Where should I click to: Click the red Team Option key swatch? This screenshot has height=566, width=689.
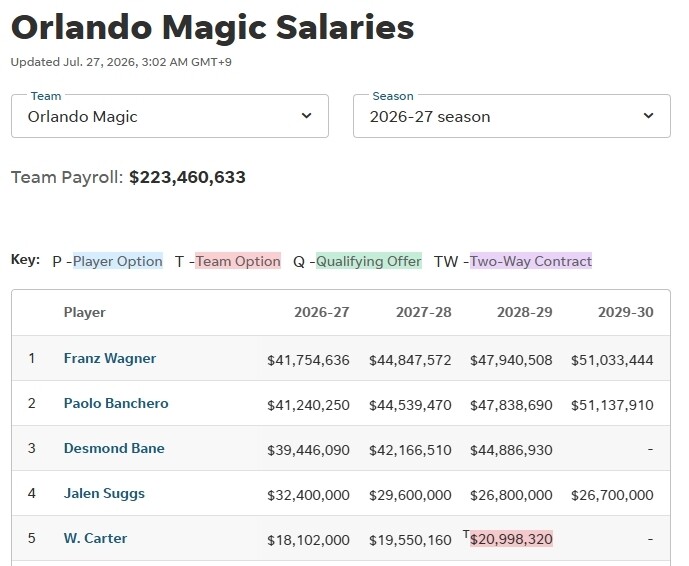[238, 261]
